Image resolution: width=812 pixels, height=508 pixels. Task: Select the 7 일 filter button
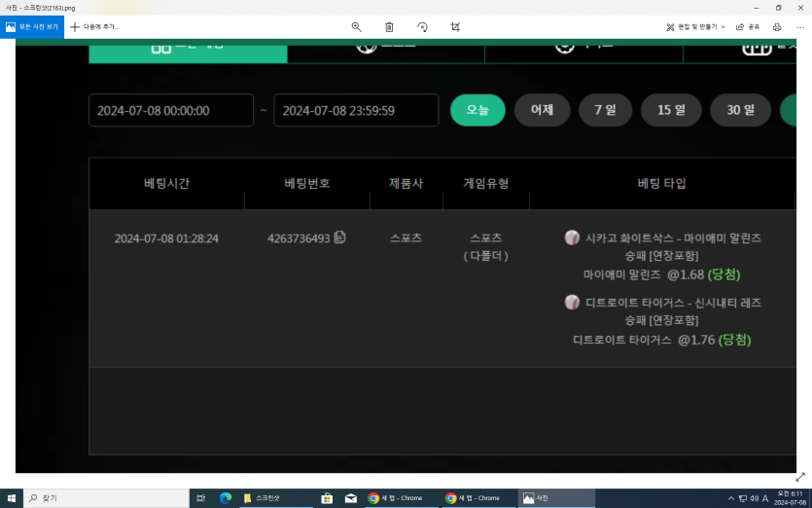[x=606, y=110]
